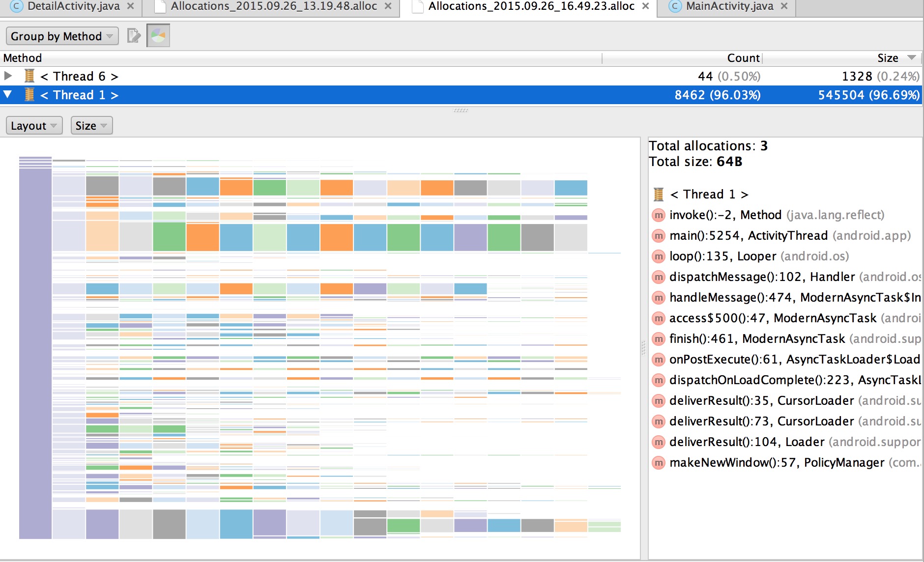The height and width of the screenshot is (562, 924).
Task: Expand the Thread 6 row
Action: 8,76
